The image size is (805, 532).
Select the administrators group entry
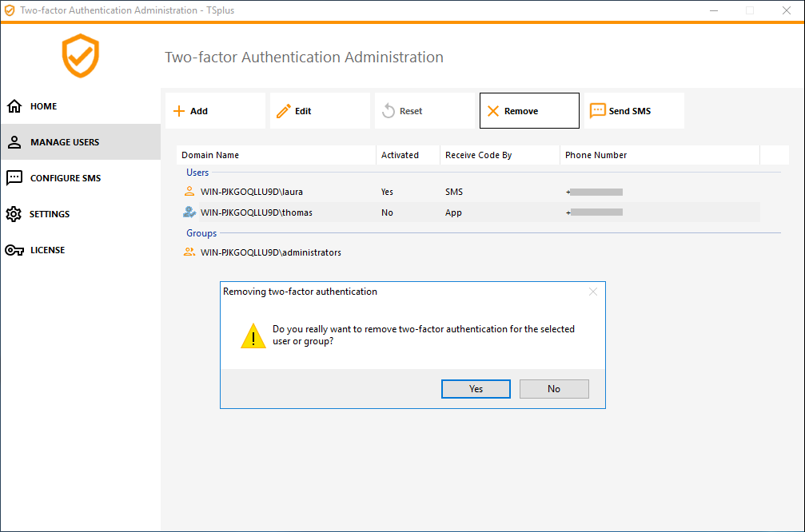pos(270,252)
